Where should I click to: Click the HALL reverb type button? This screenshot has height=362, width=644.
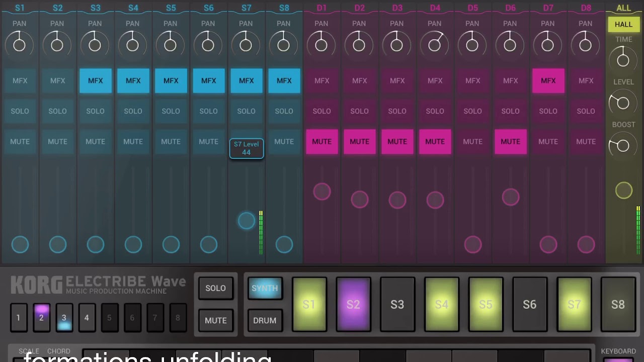coord(623,24)
